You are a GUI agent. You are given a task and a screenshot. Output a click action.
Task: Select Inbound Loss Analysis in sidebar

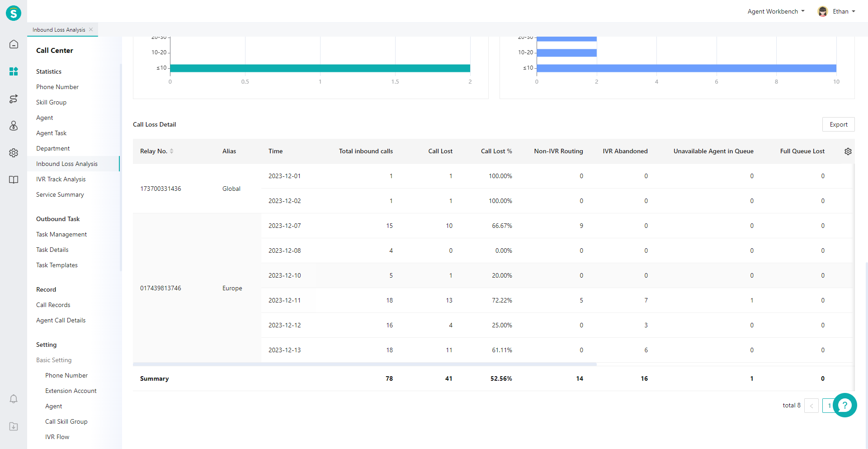[67, 164]
